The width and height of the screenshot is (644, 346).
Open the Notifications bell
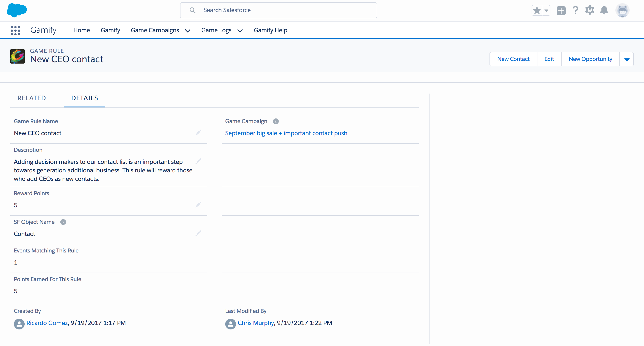click(604, 10)
